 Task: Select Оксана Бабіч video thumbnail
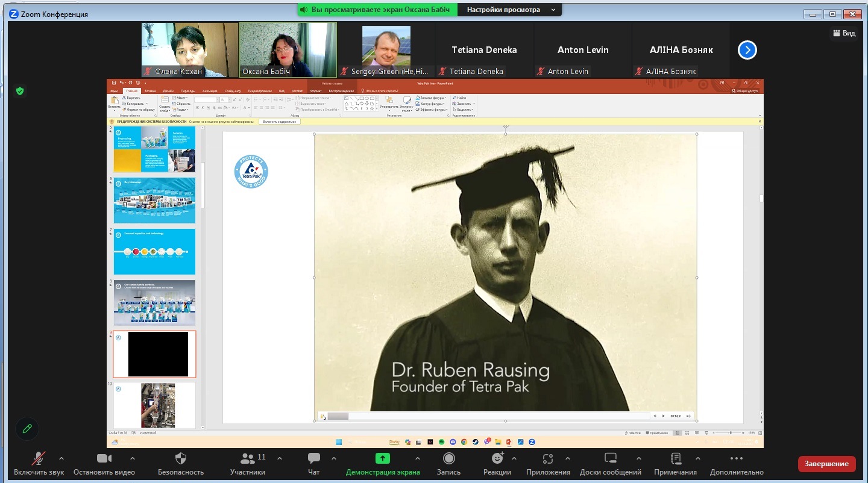tap(288, 50)
